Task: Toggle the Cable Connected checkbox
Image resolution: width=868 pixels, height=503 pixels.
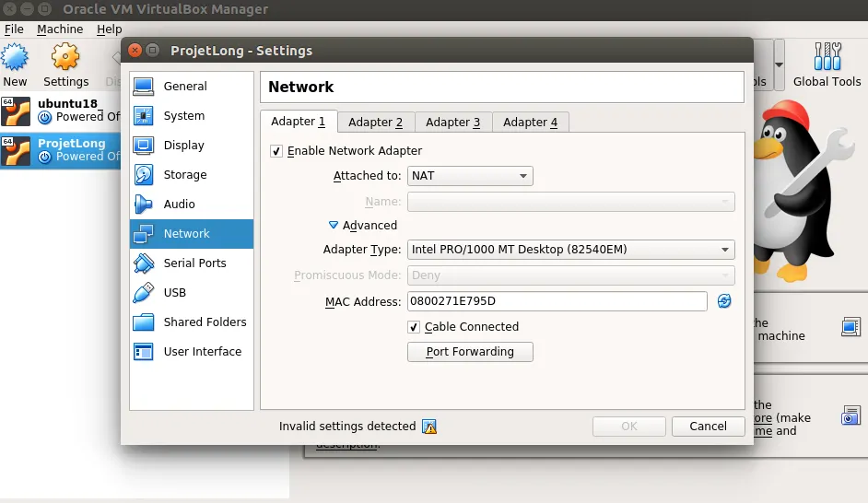Action: (414, 327)
